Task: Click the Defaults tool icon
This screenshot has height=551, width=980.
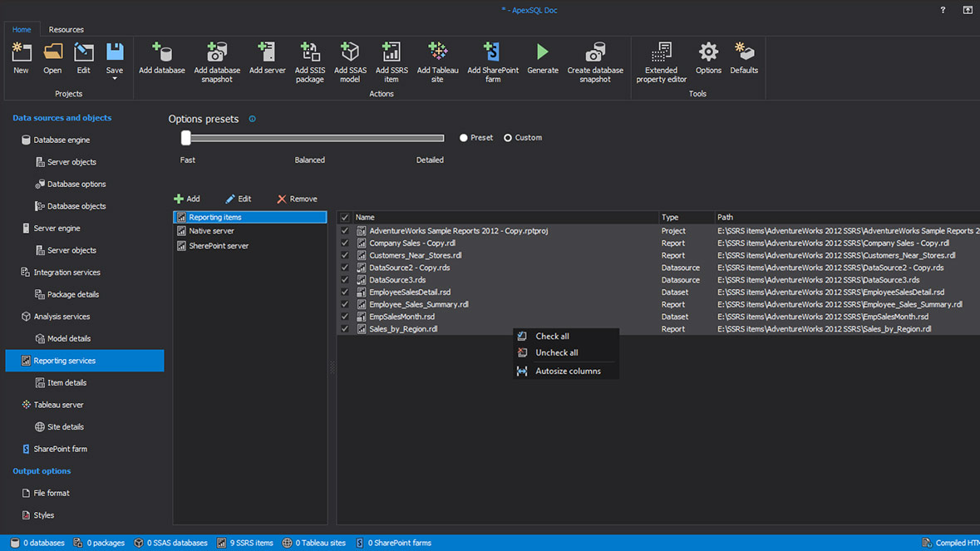Action: (x=744, y=58)
